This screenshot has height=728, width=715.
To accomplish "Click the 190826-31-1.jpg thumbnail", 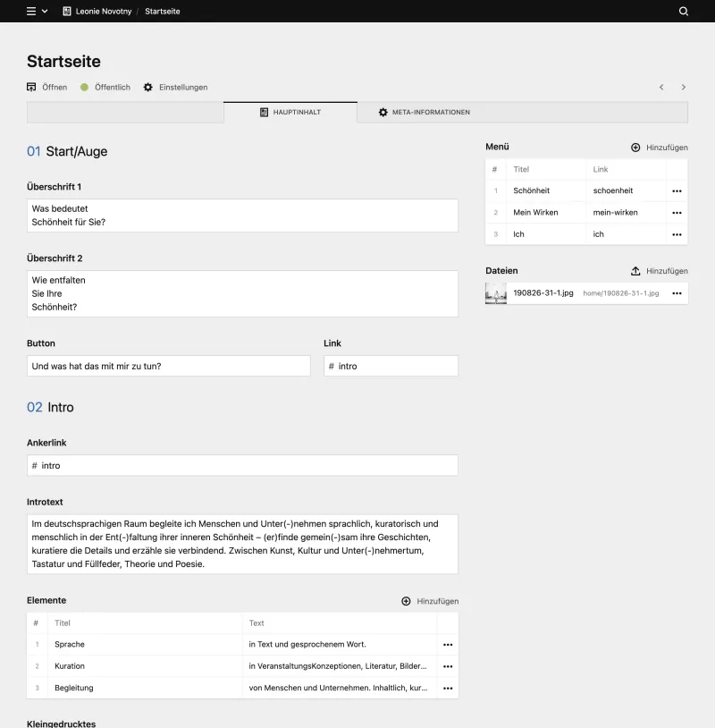I will tap(495, 292).
